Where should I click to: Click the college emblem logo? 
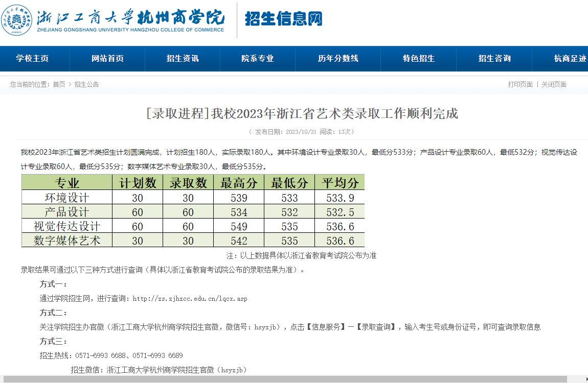pos(16,20)
